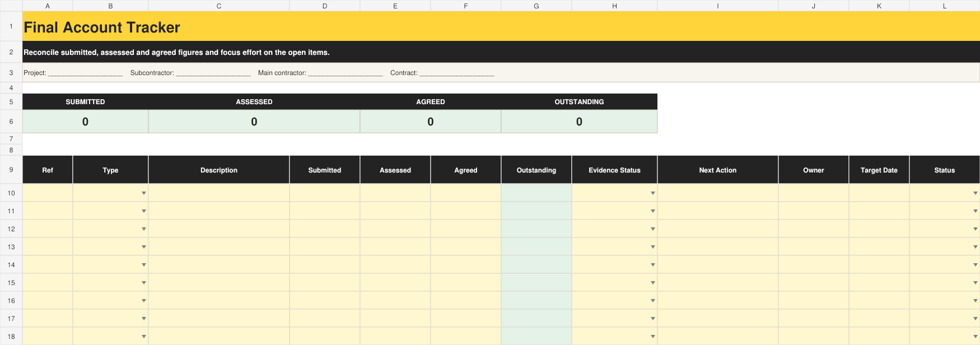Click the Agreed table column header

(x=466, y=170)
